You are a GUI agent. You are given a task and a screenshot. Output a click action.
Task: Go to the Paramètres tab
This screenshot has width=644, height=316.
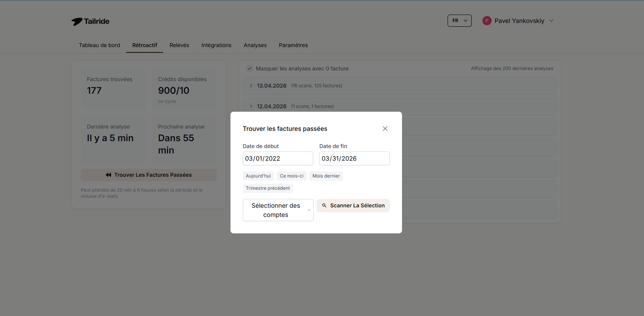pos(293,45)
